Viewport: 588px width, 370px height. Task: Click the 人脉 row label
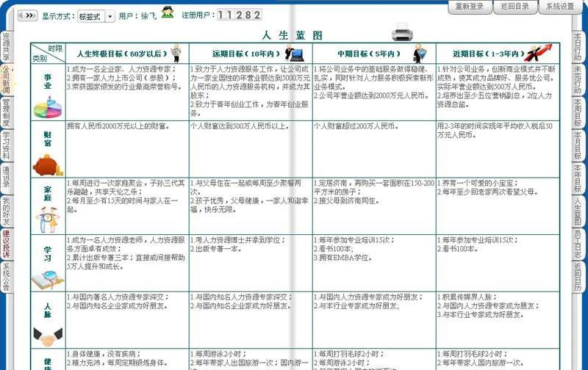pos(48,311)
